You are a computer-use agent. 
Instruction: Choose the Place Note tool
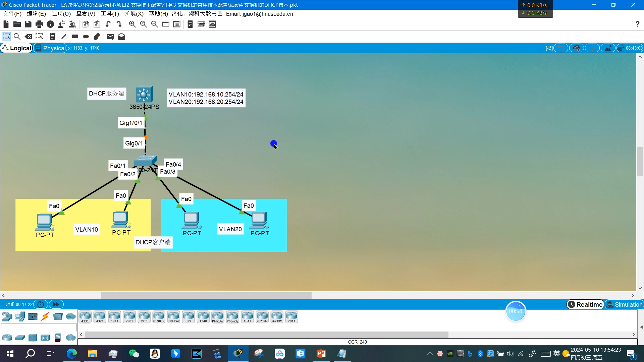click(x=52, y=37)
